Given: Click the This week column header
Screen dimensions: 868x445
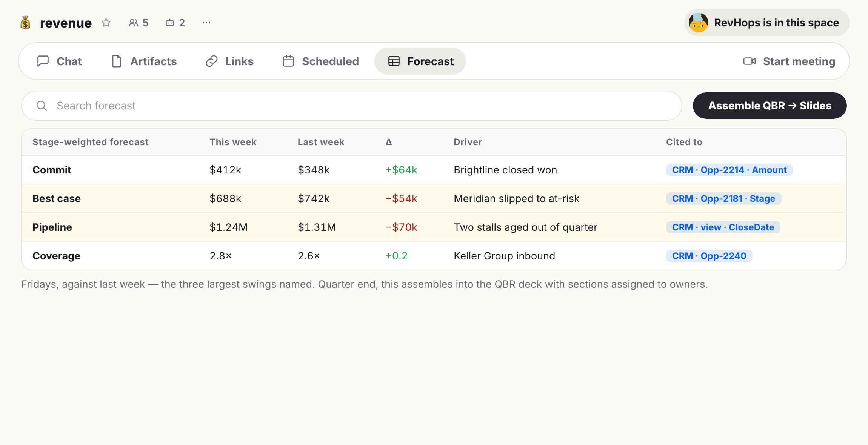Looking at the screenshot, I should pos(233,142).
